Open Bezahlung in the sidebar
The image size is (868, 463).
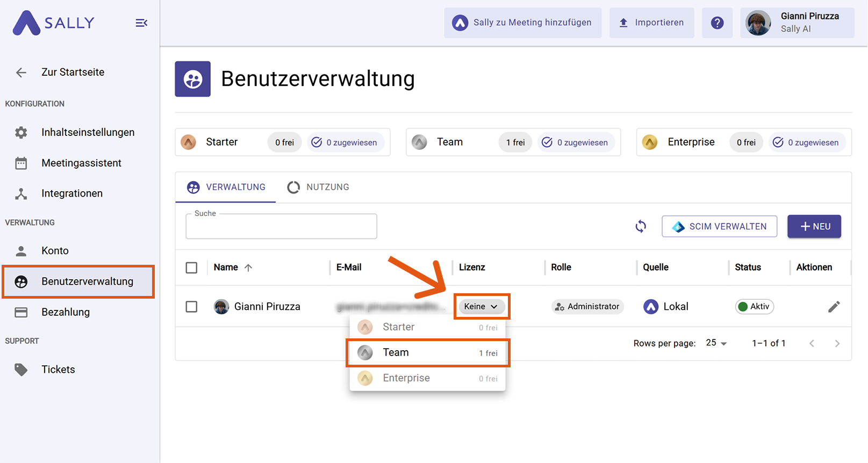(x=80, y=312)
